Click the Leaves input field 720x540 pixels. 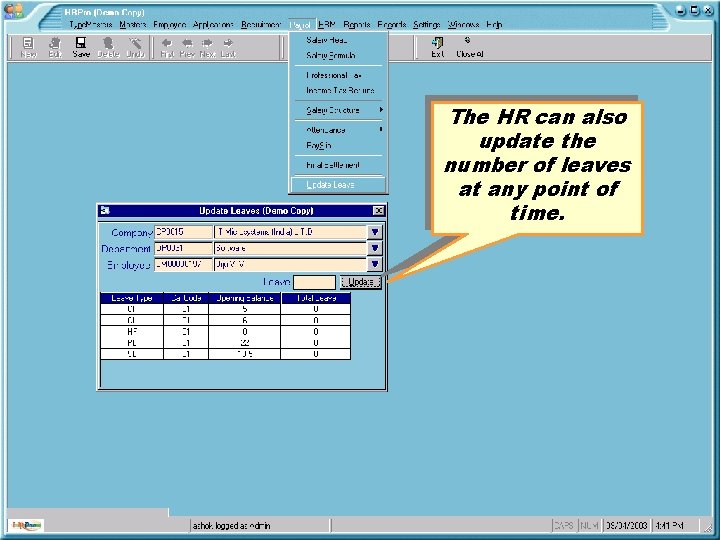pyautogui.click(x=314, y=282)
